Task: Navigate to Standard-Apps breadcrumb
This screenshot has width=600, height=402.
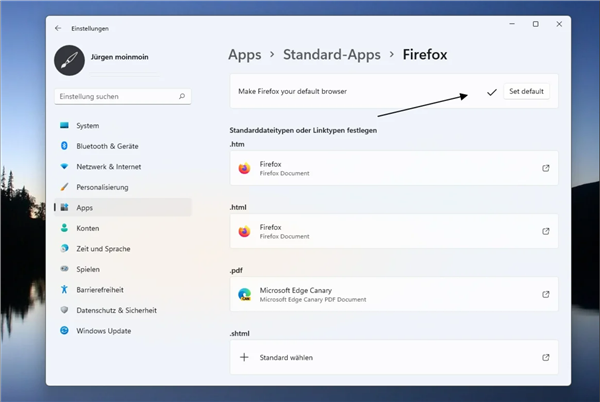Action: click(x=333, y=55)
